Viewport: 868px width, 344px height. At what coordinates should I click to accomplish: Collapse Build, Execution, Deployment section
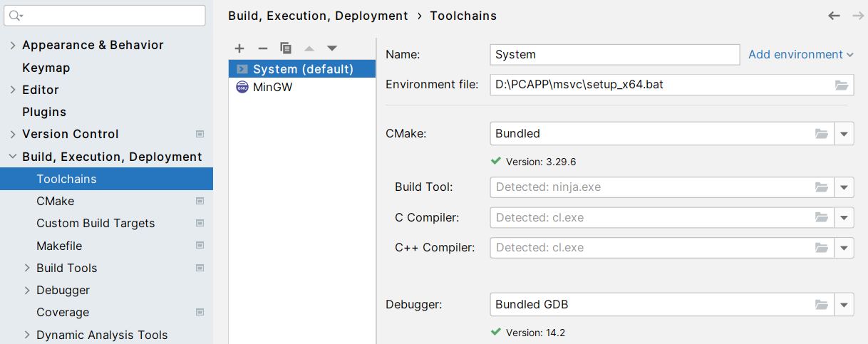(13, 157)
